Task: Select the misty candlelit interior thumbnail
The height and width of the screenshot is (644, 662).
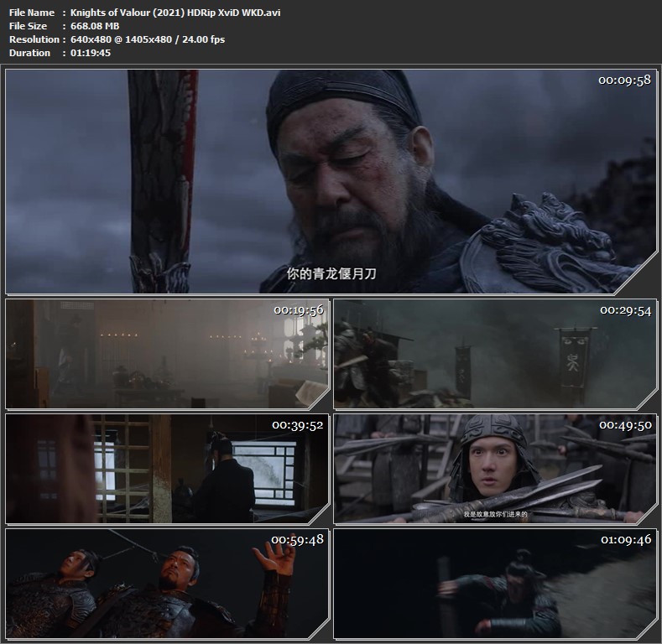Action: (166, 353)
